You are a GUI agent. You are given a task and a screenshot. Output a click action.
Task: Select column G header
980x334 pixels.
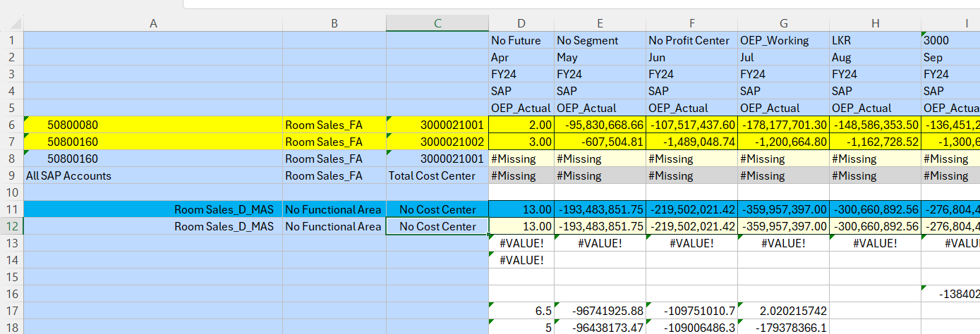click(x=783, y=23)
